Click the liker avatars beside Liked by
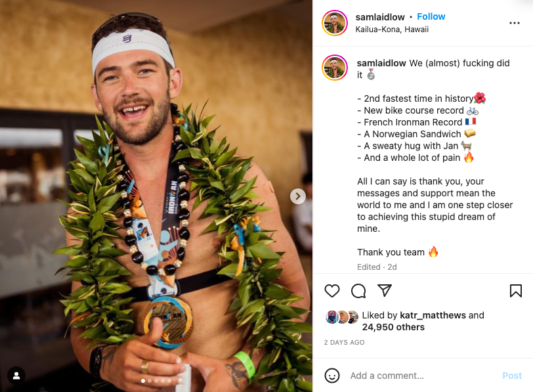This screenshot has width=533, height=392. [x=342, y=317]
